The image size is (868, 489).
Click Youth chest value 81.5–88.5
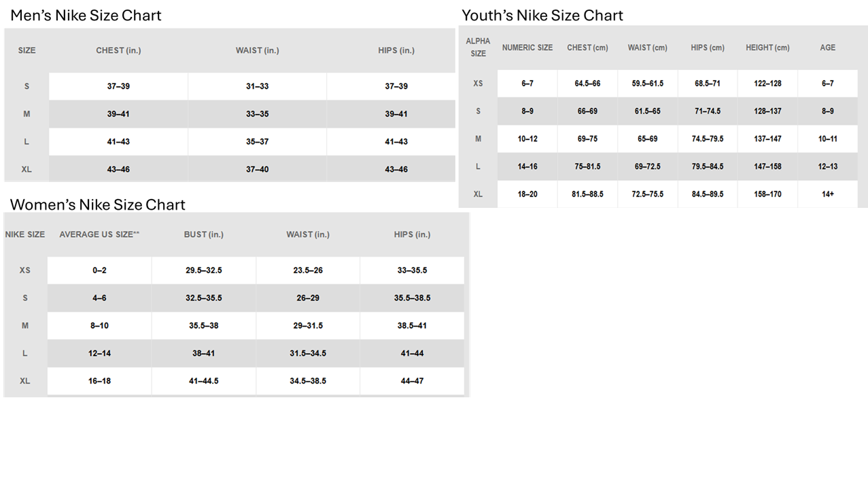coord(587,194)
